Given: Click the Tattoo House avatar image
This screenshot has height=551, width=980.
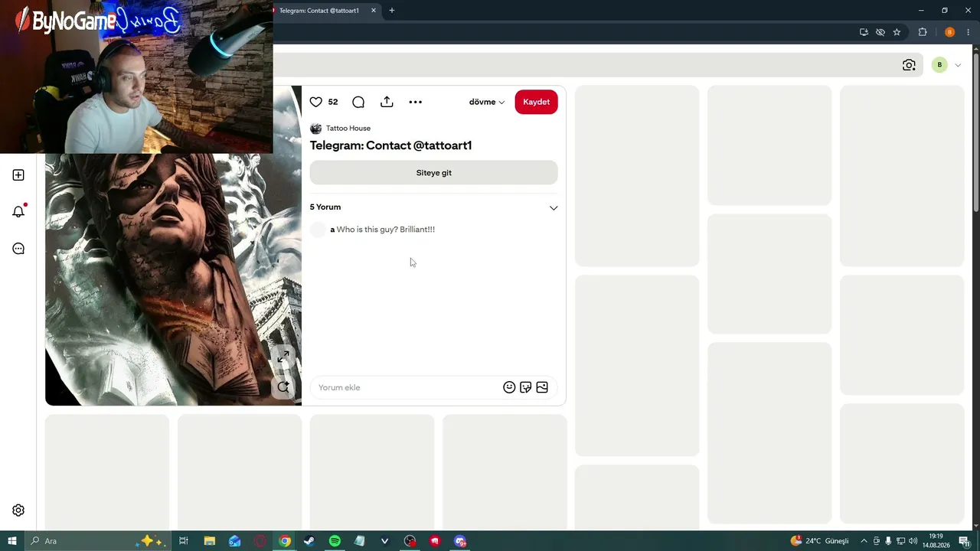Looking at the screenshot, I should tap(315, 129).
